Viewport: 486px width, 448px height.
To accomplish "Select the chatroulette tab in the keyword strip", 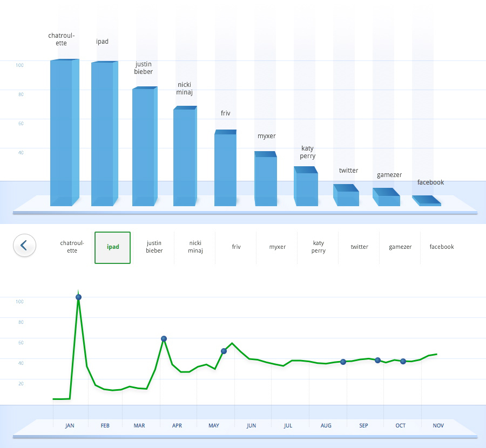I will [72, 247].
